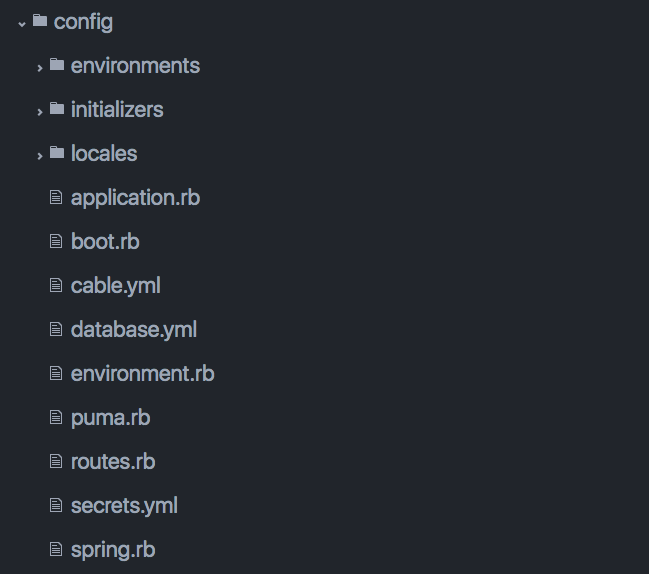This screenshot has width=649, height=574.
Task: Expand the environments folder chevron
Action: point(40,68)
